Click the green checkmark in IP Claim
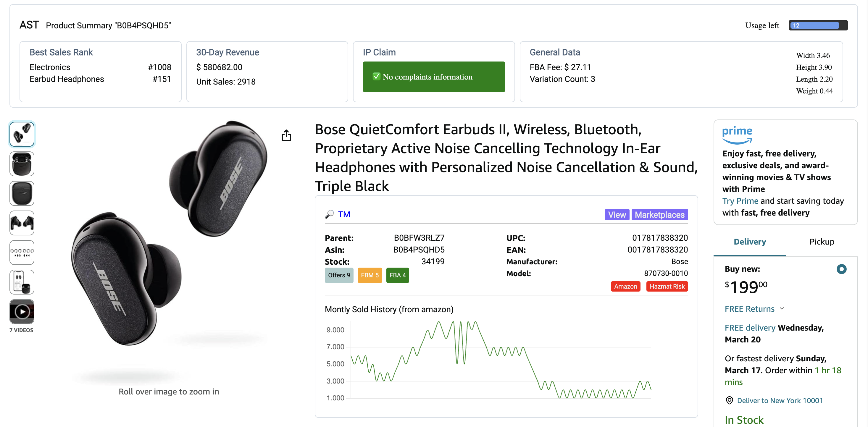The width and height of the screenshot is (868, 427). [x=376, y=77]
